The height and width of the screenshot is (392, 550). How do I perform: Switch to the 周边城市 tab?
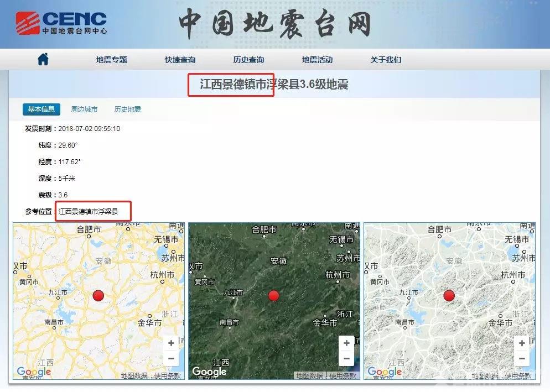[x=84, y=109]
